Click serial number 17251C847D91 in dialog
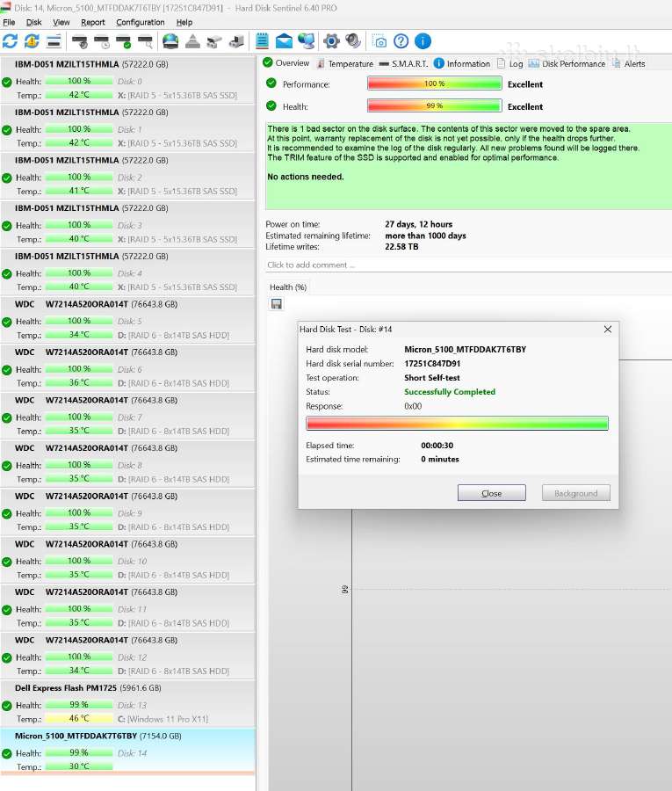672x791 pixels. pos(432,363)
